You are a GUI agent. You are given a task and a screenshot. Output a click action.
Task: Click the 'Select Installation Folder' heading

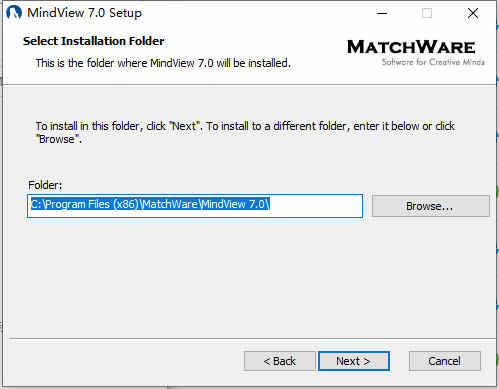94,41
